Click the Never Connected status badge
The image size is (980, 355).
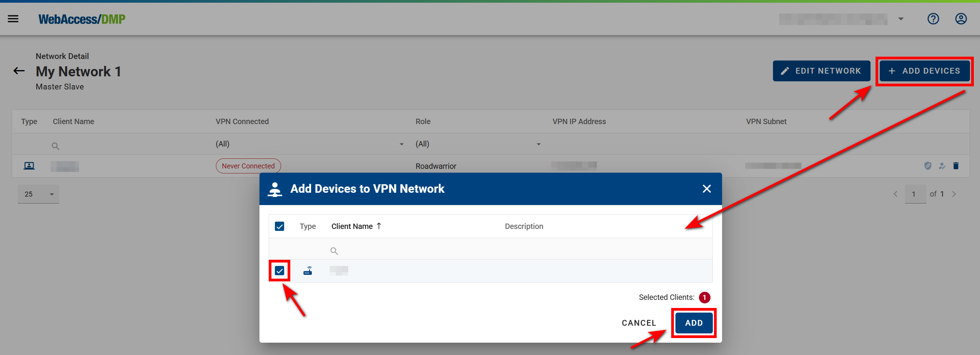click(248, 166)
